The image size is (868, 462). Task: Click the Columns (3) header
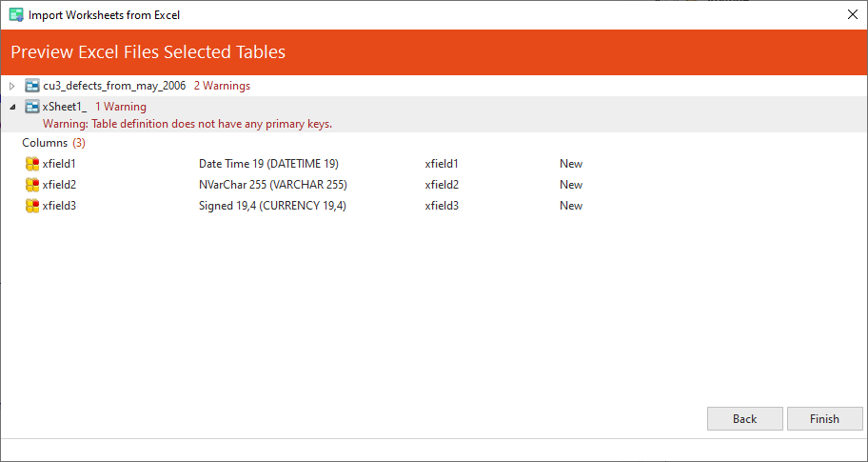click(x=53, y=143)
